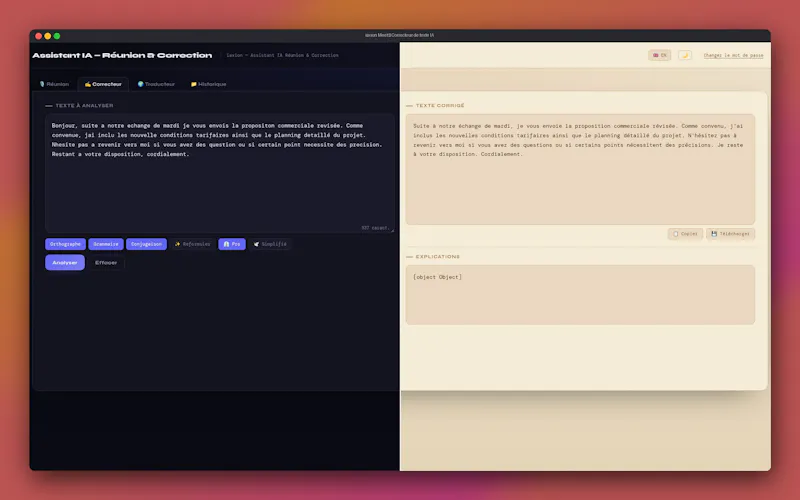Open the Réunion tab

pos(54,84)
